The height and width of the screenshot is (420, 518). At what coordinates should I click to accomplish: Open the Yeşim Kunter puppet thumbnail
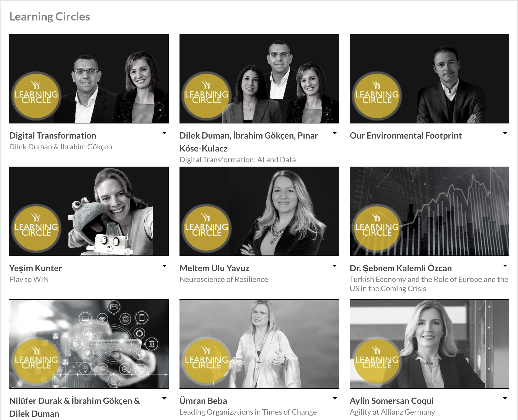(89, 211)
